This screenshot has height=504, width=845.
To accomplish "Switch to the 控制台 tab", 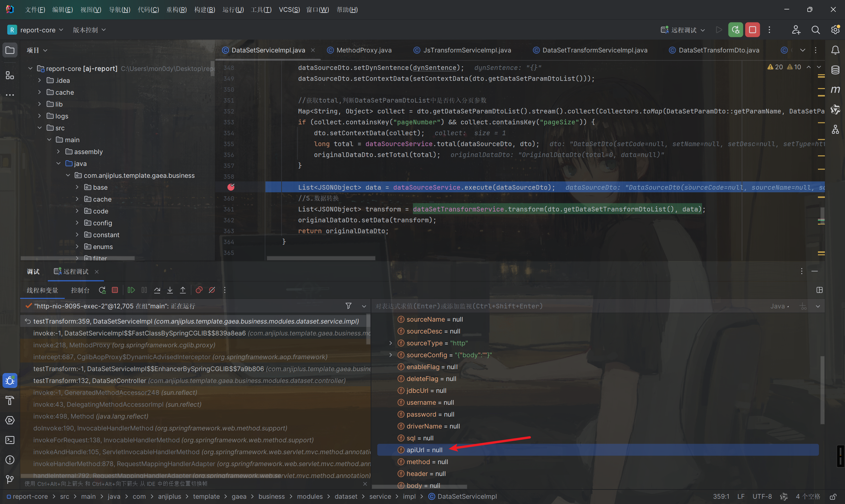I will 80,290.
